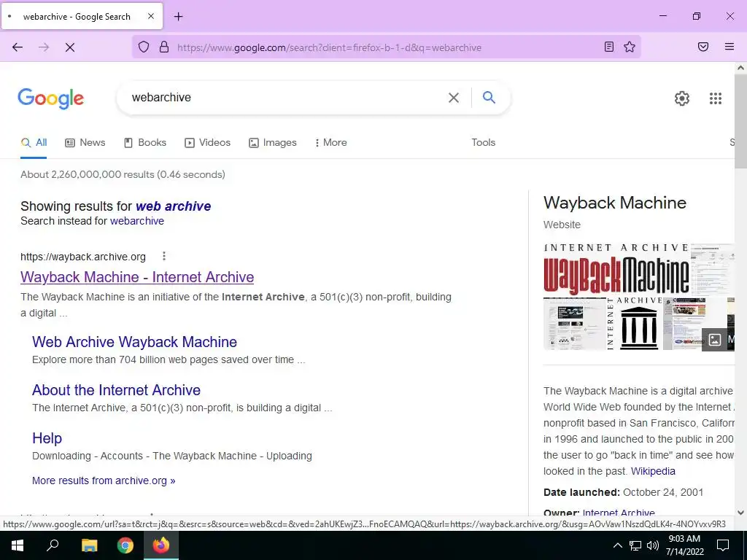Switch to the Videos results tab
The height and width of the screenshot is (560, 747).
click(208, 142)
